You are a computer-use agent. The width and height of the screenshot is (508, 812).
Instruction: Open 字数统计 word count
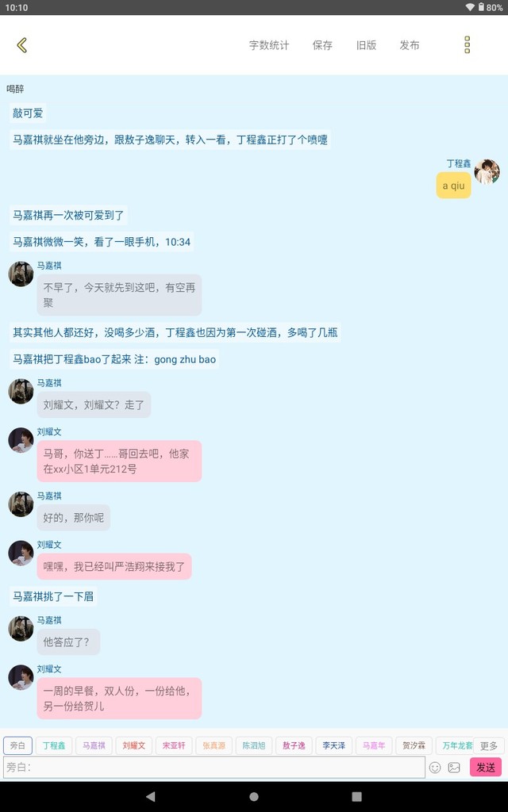[269, 45]
